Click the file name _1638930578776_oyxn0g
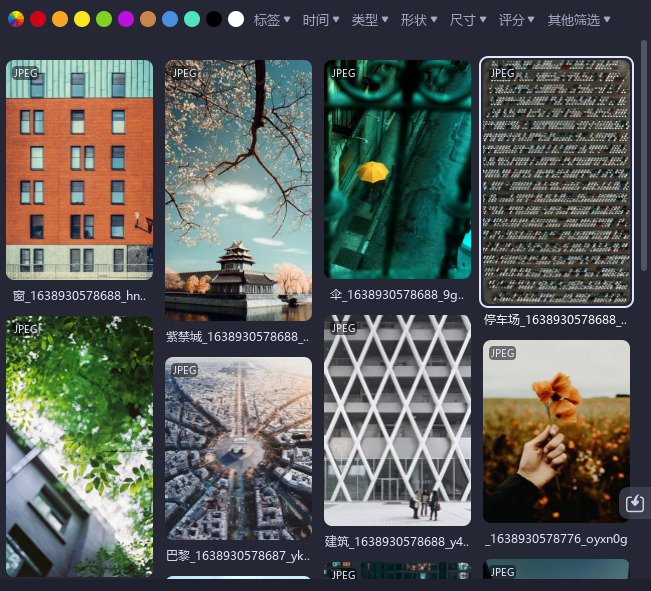 click(x=556, y=539)
